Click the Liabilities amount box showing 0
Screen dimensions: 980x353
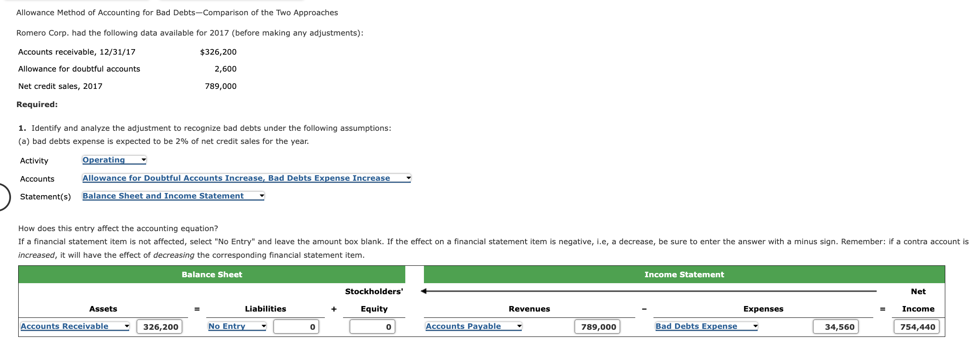point(296,326)
